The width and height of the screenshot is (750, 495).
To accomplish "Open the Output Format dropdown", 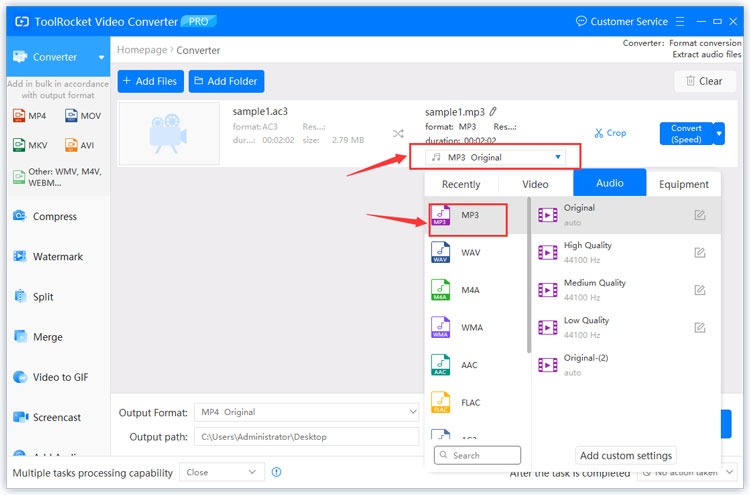I will [x=307, y=412].
